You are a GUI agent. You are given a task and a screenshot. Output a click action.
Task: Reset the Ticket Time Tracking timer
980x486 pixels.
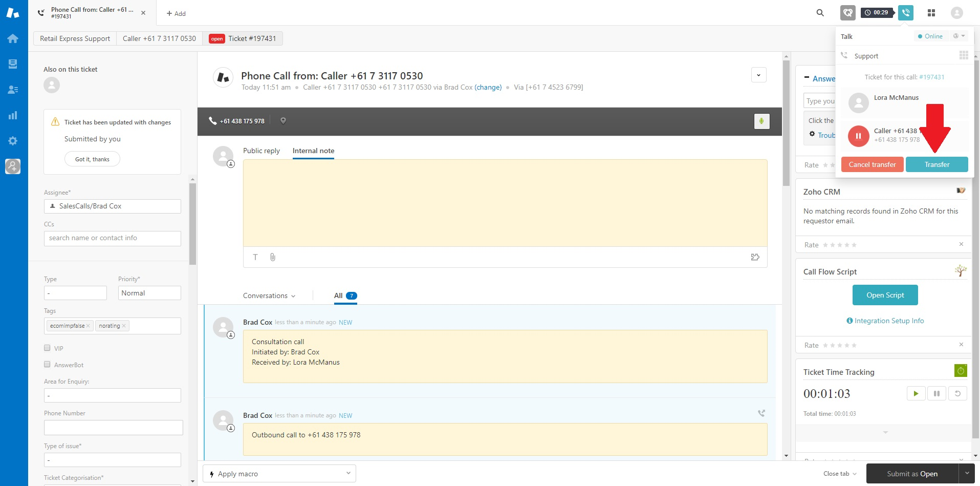coord(957,393)
